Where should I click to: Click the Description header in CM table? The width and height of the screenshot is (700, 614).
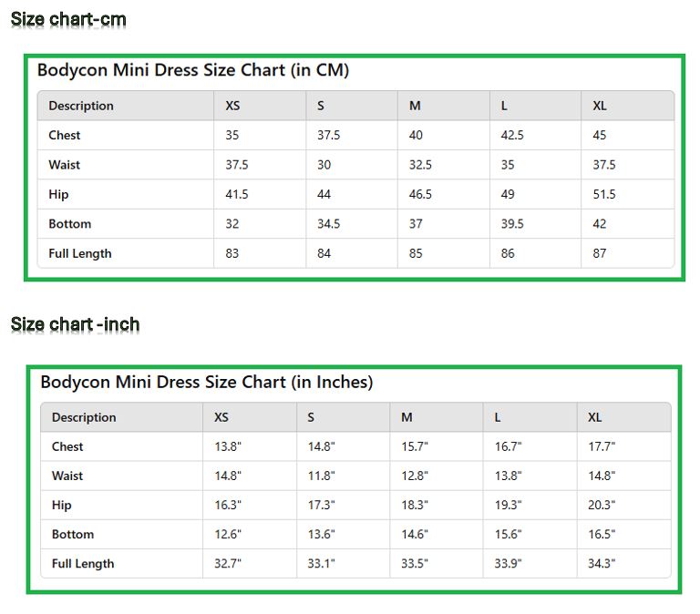point(81,106)
